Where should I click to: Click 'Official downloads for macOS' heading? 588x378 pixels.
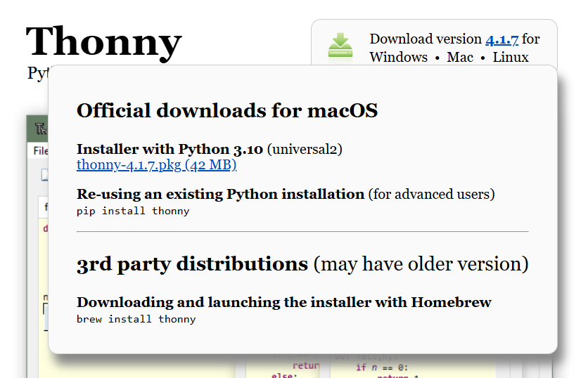point(227,110)
